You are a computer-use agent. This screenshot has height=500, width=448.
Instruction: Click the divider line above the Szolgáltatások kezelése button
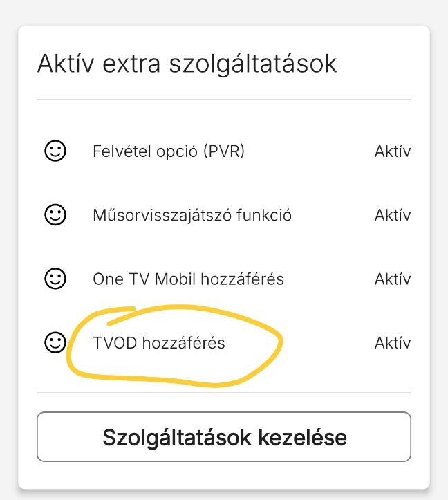pos(224,393)
